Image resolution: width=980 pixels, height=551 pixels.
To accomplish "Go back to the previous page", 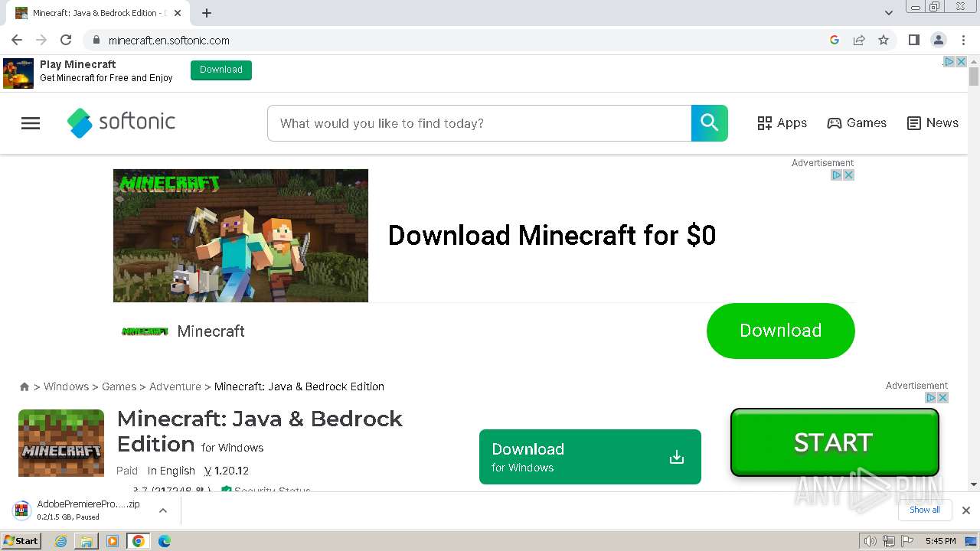I will coord(17,40).
